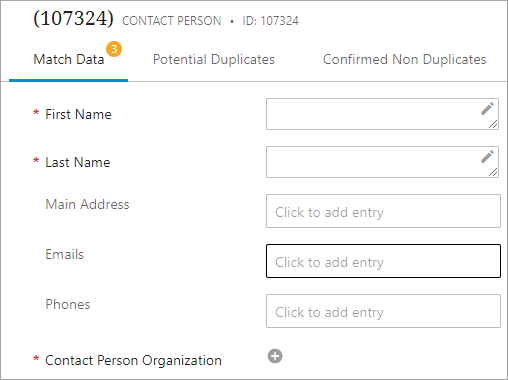Click the CONTACT PERSON type label

pos(172,21)
